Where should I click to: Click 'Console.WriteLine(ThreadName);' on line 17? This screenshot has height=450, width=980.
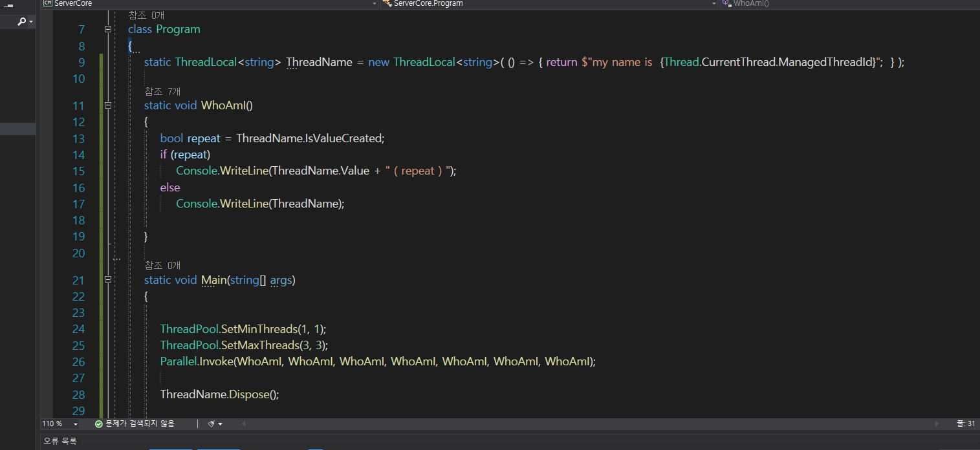tap(261, 204)
